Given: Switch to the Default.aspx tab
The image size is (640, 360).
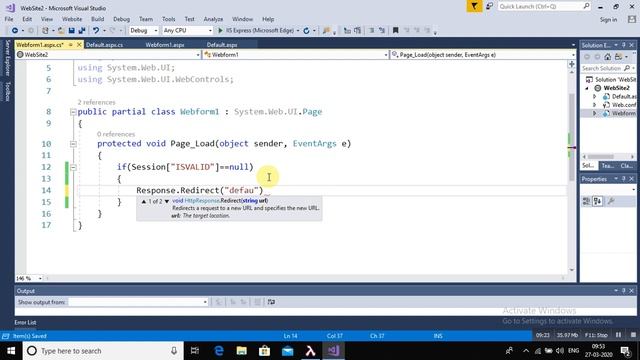Looking at the screenshot, I should (x=222, y=45).
